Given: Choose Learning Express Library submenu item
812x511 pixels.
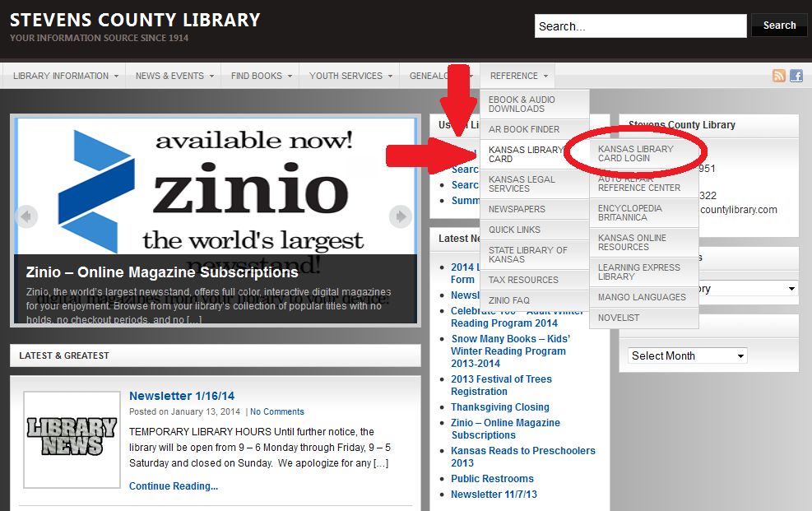Looking at the screenshot, I should (x=643, y=272).
